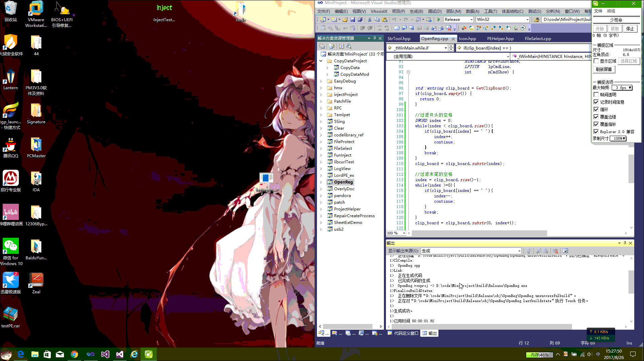644x361 pixels.
Task: Click the Paste clipboard icon in toolbar
Action: point(385,20)
